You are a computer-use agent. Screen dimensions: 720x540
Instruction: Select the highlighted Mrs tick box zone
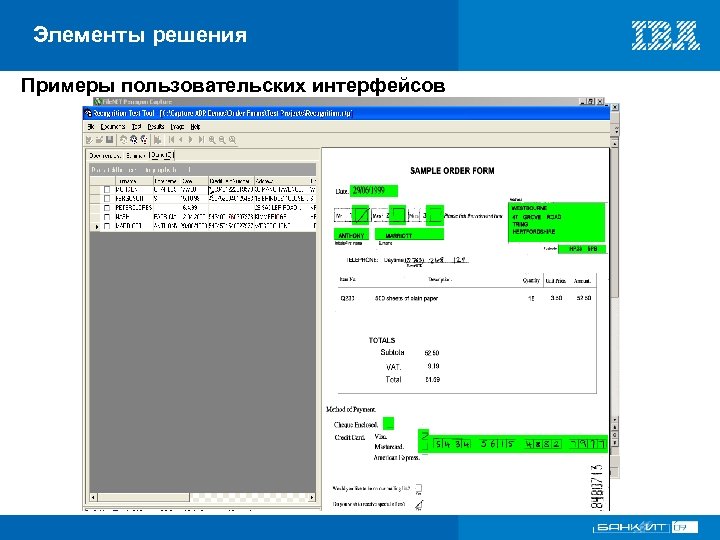point(397,215)
